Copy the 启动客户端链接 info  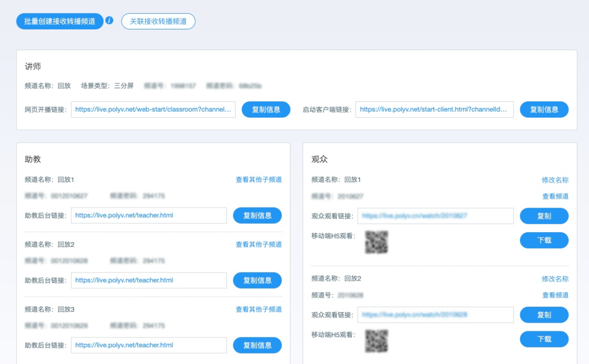coord(544,110)
